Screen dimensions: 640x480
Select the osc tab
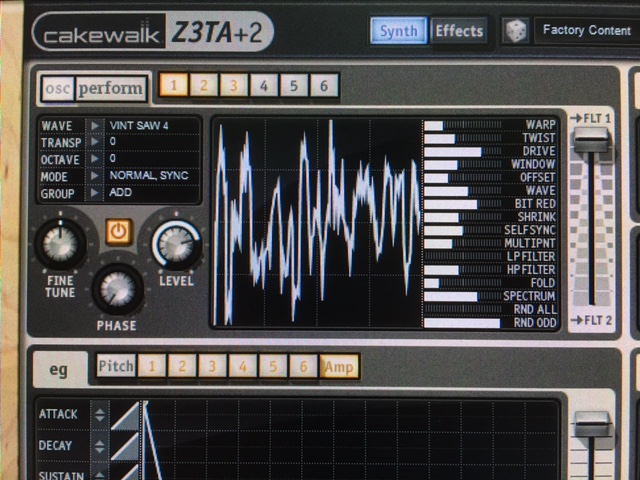[58, 88]
